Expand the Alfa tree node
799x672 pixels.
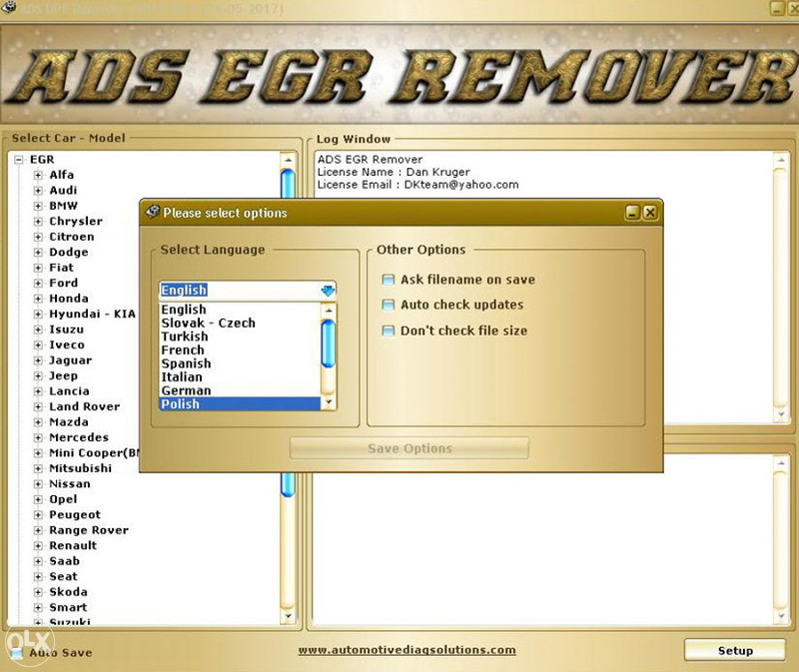(x=38, y=176)
